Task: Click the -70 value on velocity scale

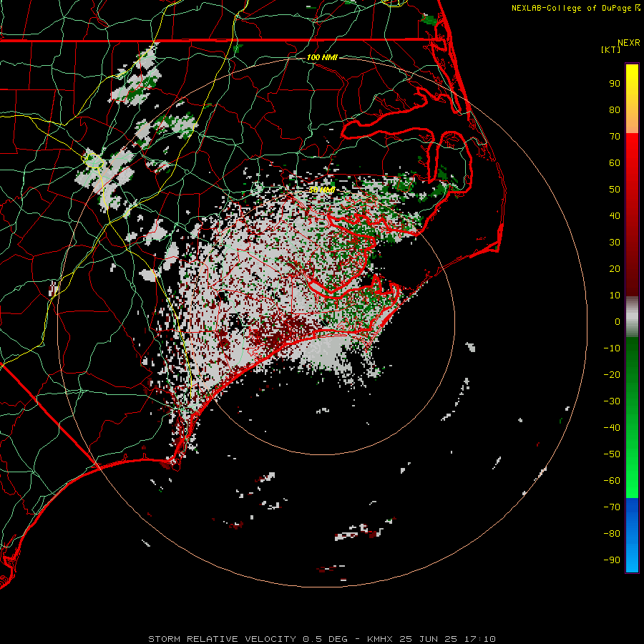Action: 612,507
